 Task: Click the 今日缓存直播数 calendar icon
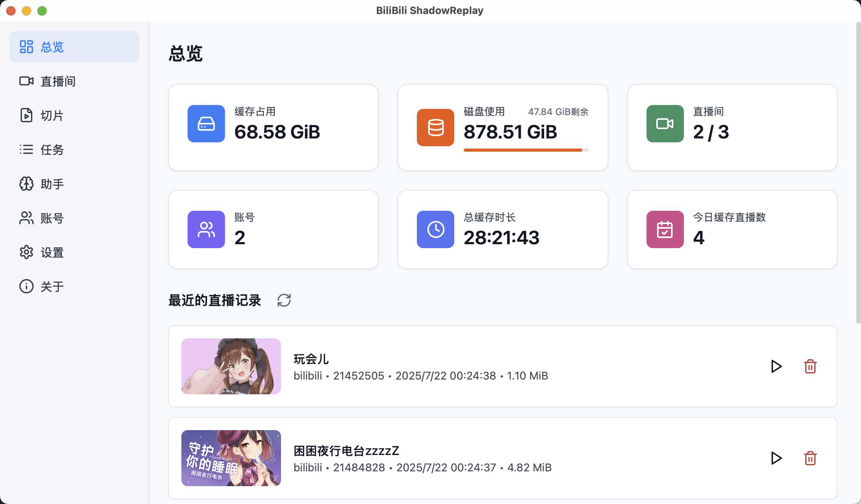pyautogui.click(x=664, y=229)
